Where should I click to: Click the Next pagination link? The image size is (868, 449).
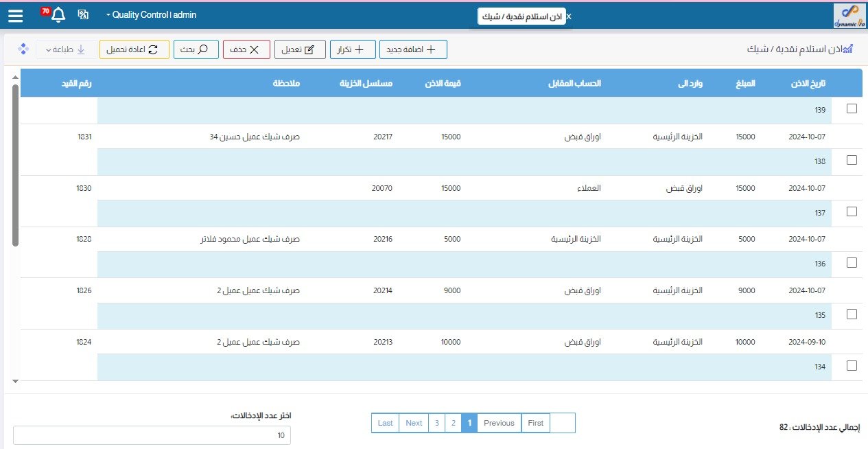[x=414, y=423]
